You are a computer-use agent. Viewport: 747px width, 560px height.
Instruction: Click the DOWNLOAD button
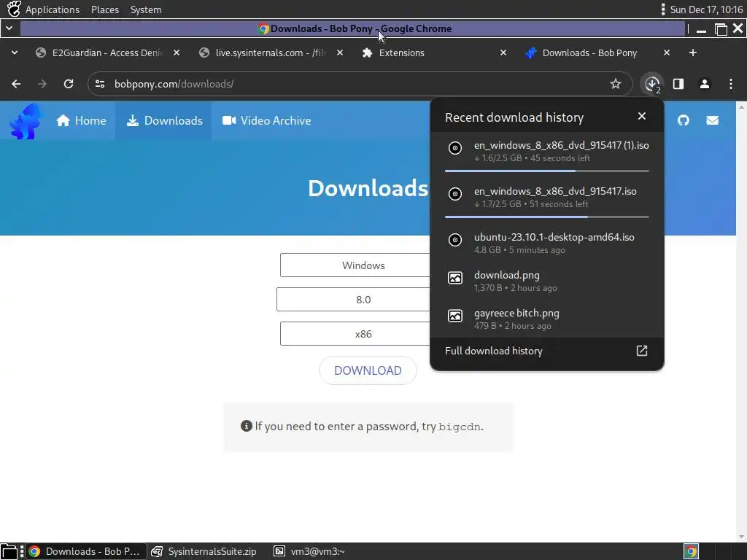click(x=368, y=370)
